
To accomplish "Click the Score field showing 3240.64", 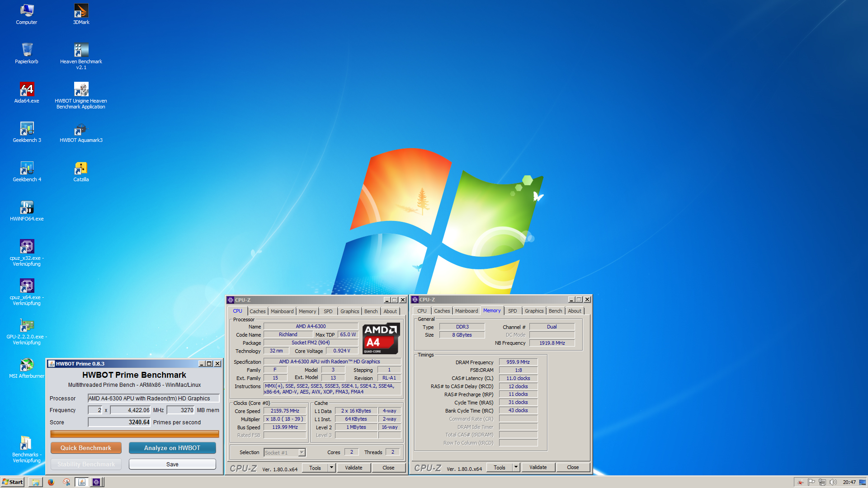I will point(119,422).
